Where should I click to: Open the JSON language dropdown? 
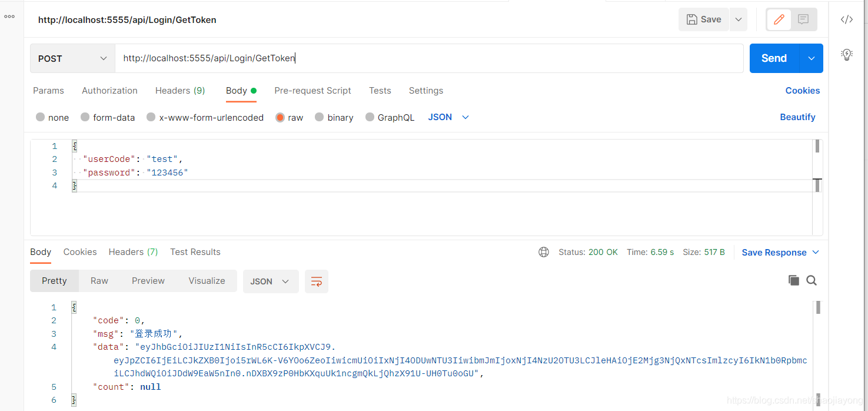point(448,117)
